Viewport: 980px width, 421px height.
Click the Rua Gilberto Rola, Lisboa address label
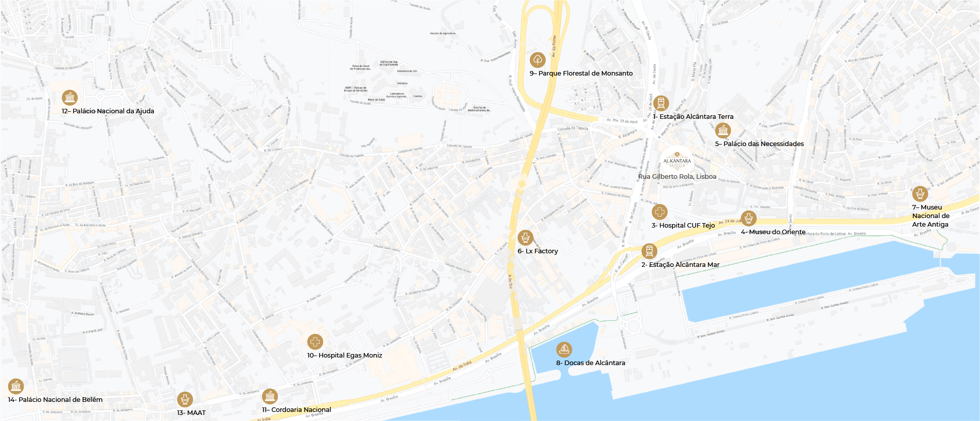pyautogui.click(x=677, y=177)
